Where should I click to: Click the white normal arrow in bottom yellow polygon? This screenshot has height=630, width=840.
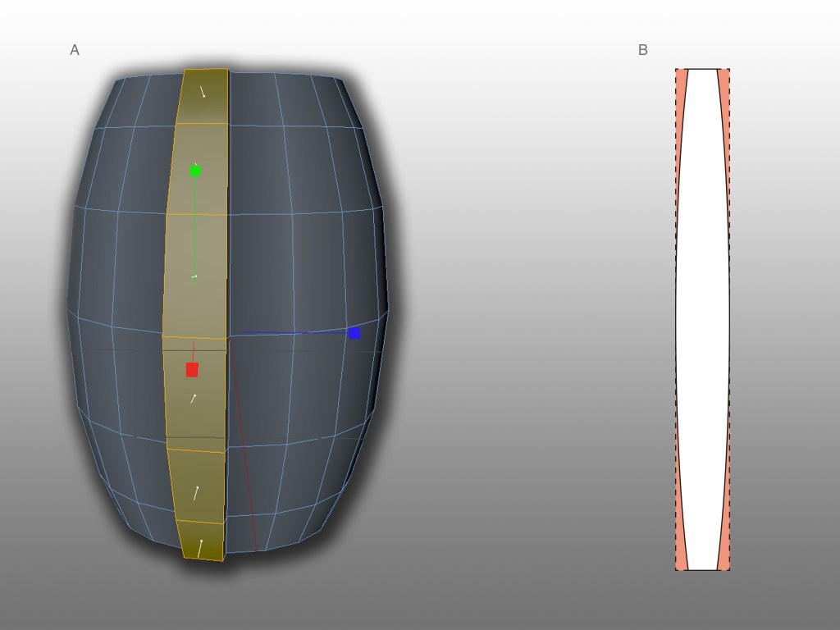[x=199, y=548]
